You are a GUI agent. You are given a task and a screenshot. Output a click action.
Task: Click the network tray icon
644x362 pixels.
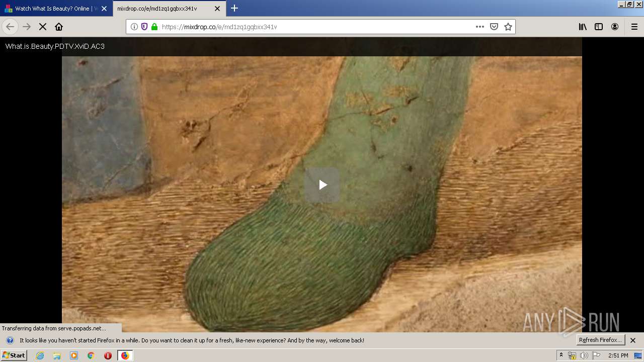pyautogui.click(x=572, y=355)
